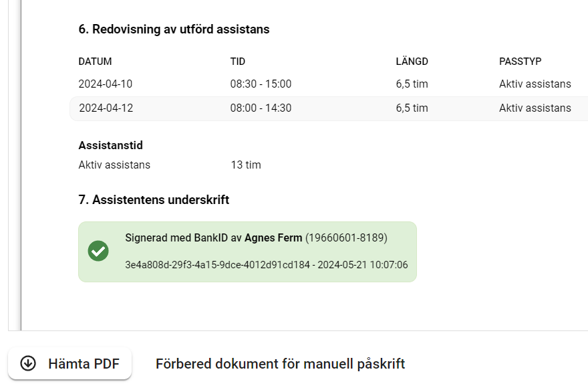This screenshot has width=588, height=392.
Task: Select the signature confirmation checkmark
Action: (99, 251)
